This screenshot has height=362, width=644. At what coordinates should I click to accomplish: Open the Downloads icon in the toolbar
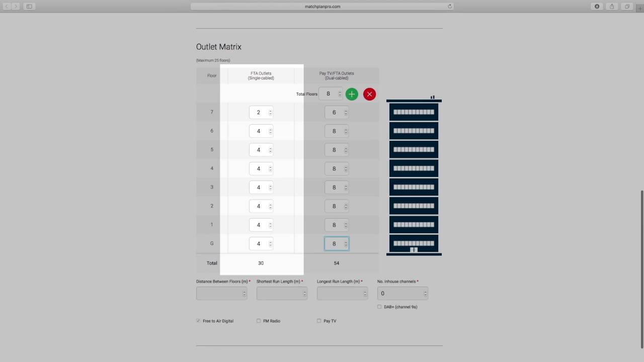point(597,6)
